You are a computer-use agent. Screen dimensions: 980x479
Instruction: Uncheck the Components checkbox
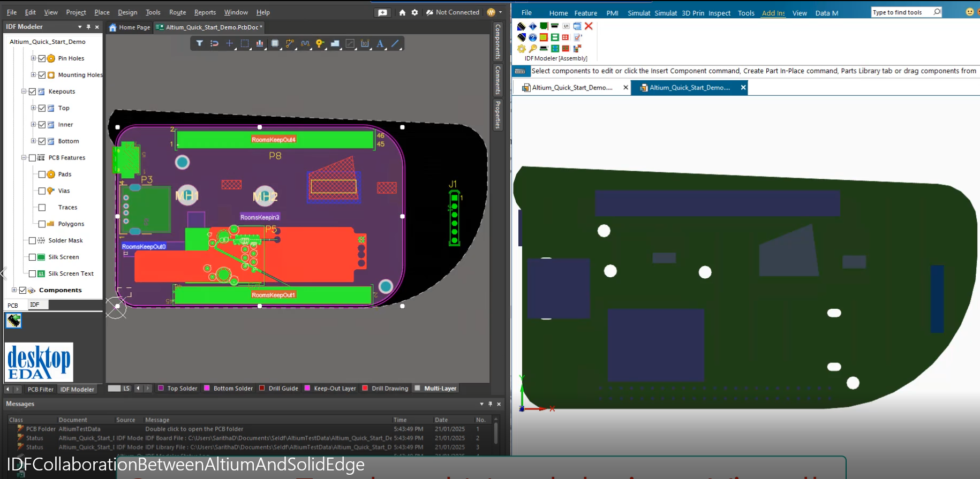(x=22, y=290)
